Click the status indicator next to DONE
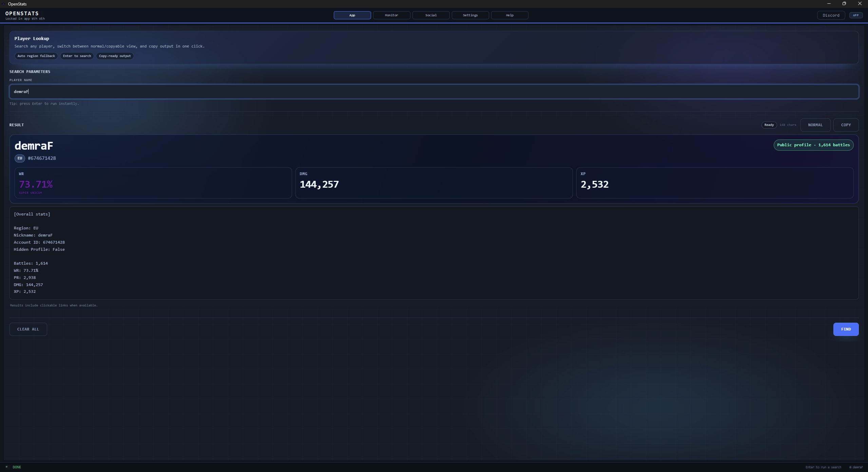The height and width of the screenshot is (472, 868). point(6,467)
